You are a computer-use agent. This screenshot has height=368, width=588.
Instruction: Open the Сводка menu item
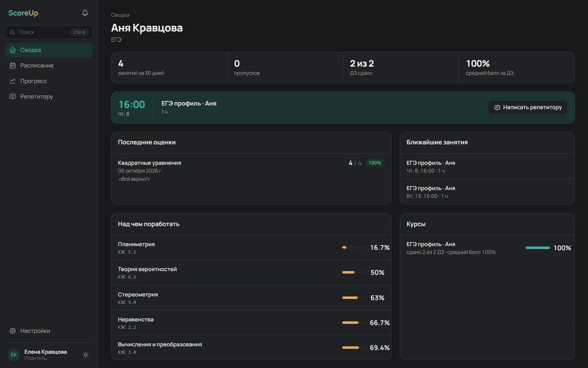[x=49, y=50]
